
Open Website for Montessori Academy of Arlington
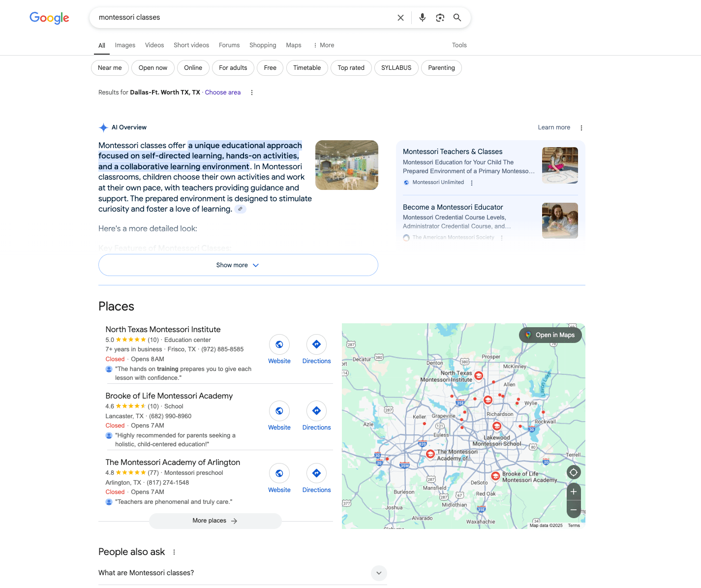(x=279, y=478)
